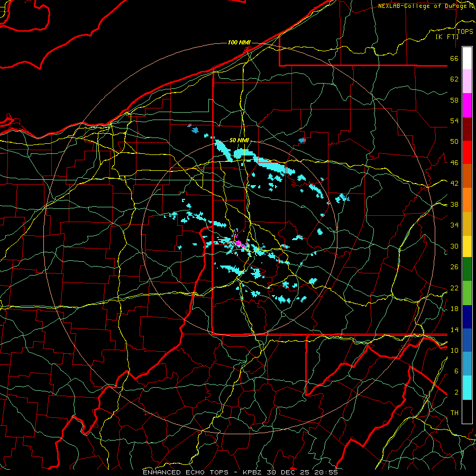Click the orange swatch at 42 kft
The height and width of the screenshot is (476, 476).
[x=467, y=200]
